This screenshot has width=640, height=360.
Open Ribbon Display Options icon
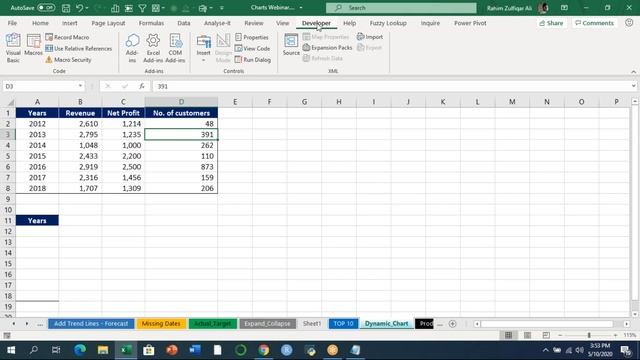click(x=564, y=8)
